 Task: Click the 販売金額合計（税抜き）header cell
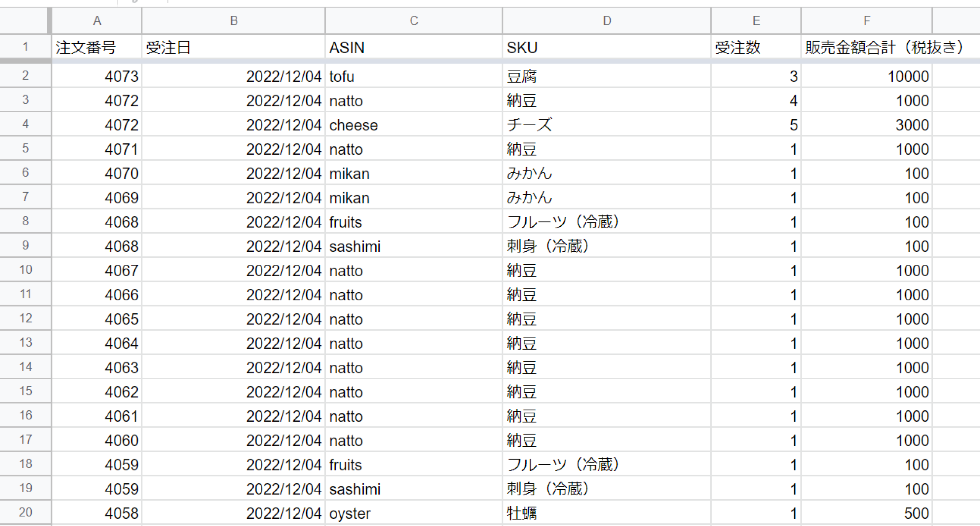click(867, 48)
